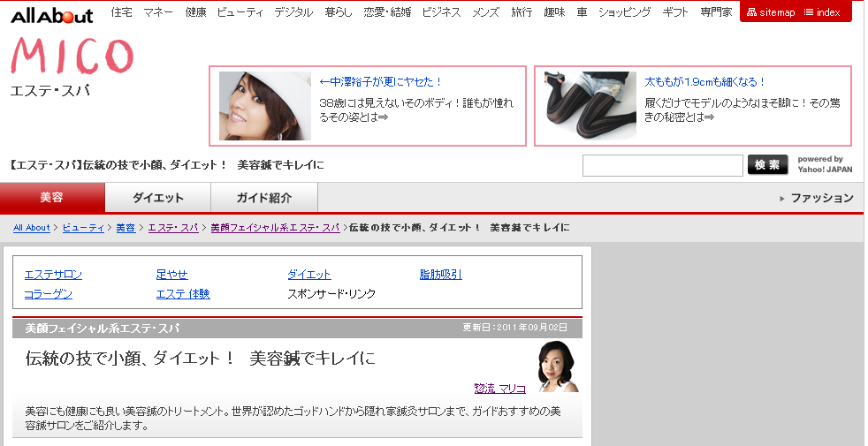Click the エステサロン sponsored link
Screen dimensions: 868x446
point(53,275)
